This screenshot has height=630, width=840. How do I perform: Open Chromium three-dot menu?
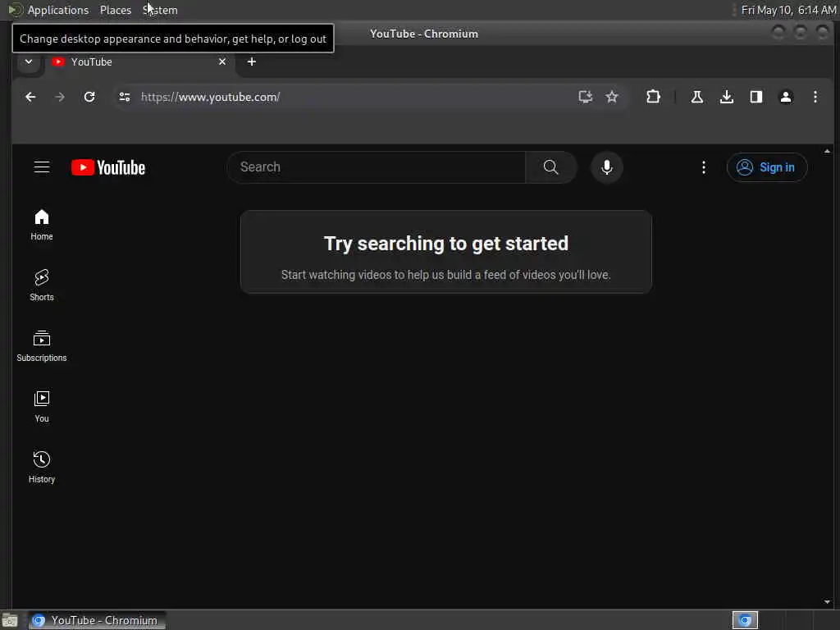815,97
